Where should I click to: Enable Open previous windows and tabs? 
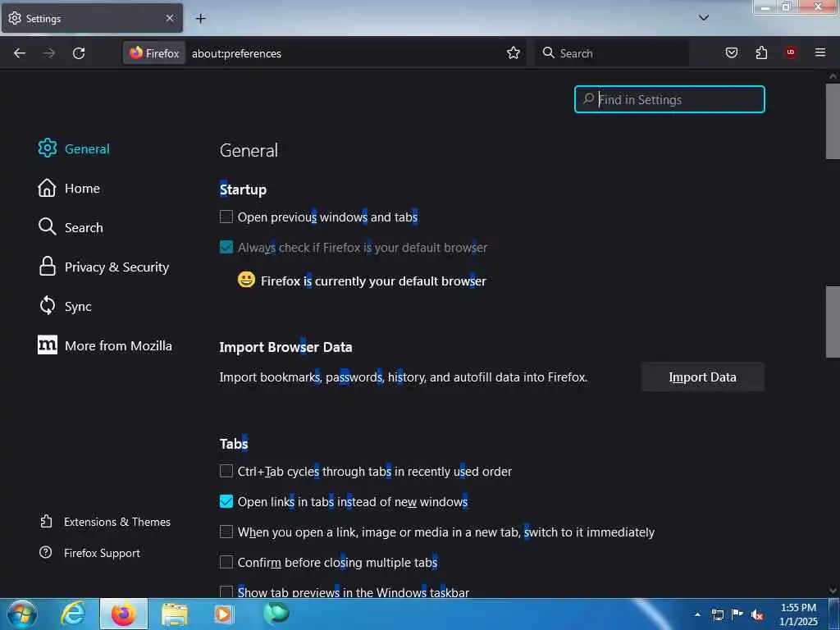226,217
